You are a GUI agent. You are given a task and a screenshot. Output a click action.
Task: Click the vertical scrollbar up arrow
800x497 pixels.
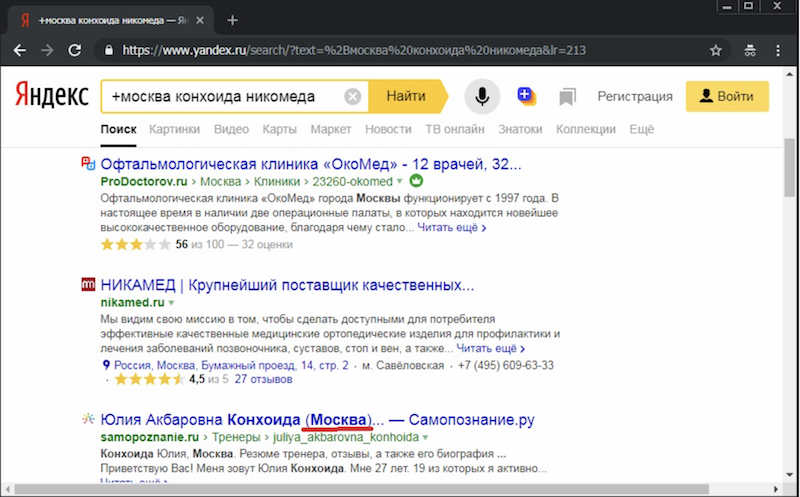point(790,73)
